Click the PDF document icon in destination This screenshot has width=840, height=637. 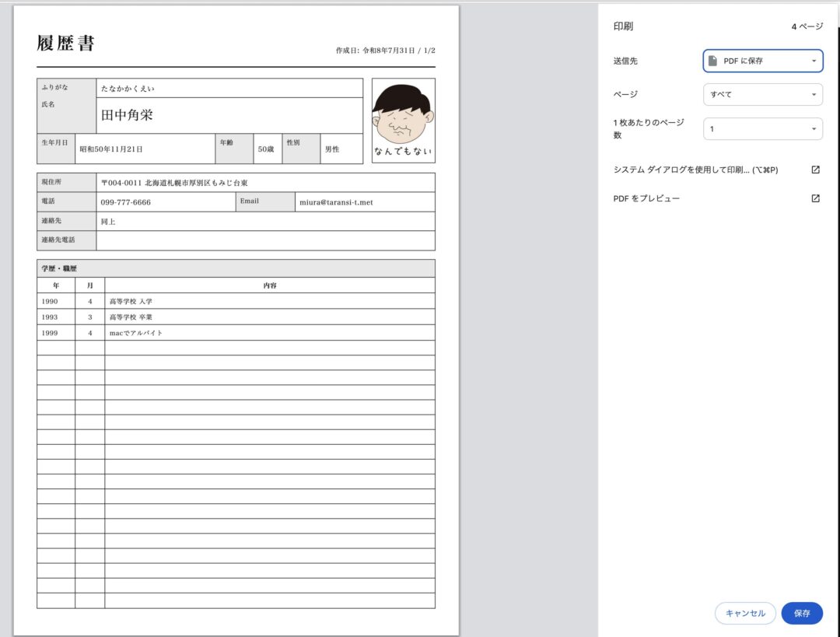point(712,61)
